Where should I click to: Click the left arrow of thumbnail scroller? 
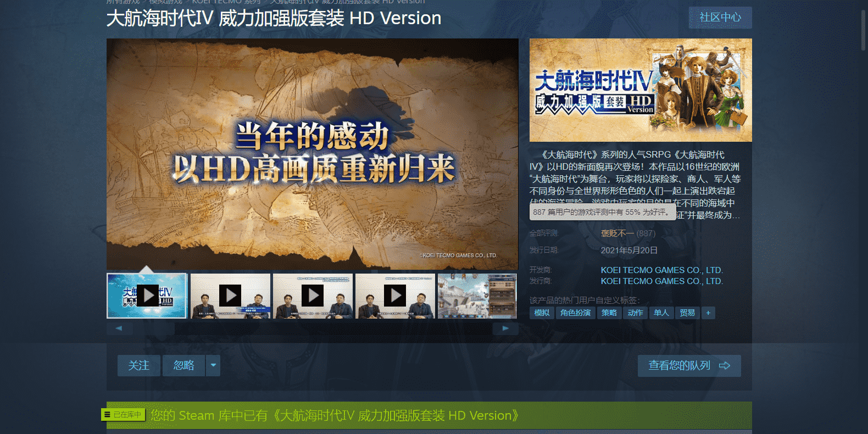[x=119, y=329]
